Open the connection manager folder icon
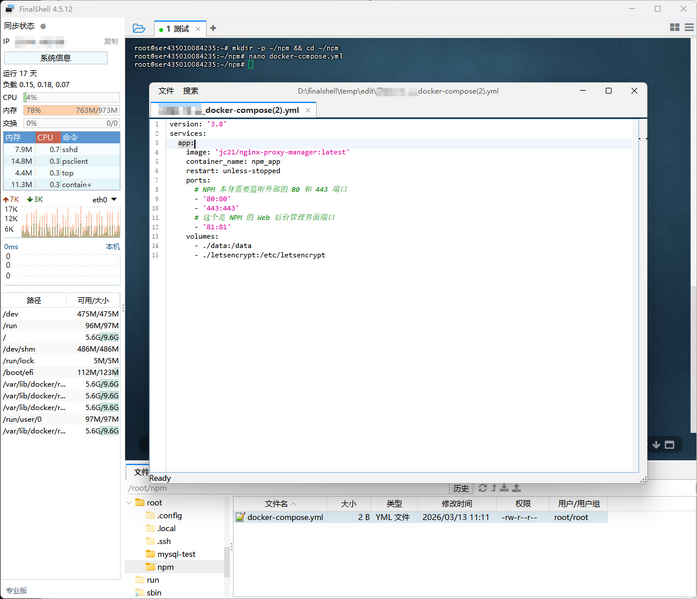The width and height of the screenshot is (697, 599). pos(139,28)
